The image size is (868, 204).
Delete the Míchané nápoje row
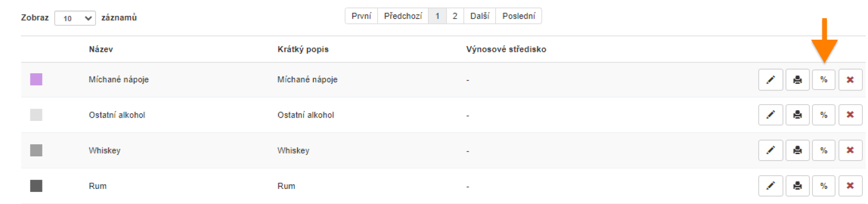(850, 80)
